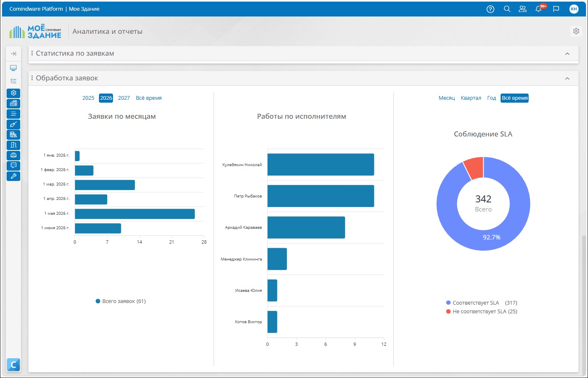Open the desktop monitor sidebar item

pos(13,68)
